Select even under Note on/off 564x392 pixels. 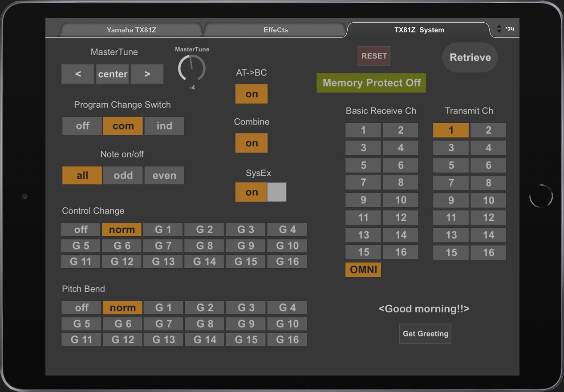pyautogui.click(x=164, y=175)
